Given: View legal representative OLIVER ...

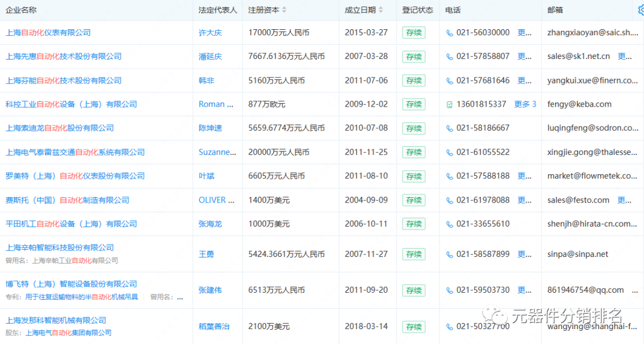Looking at the screenshot, I should point(216,200).
